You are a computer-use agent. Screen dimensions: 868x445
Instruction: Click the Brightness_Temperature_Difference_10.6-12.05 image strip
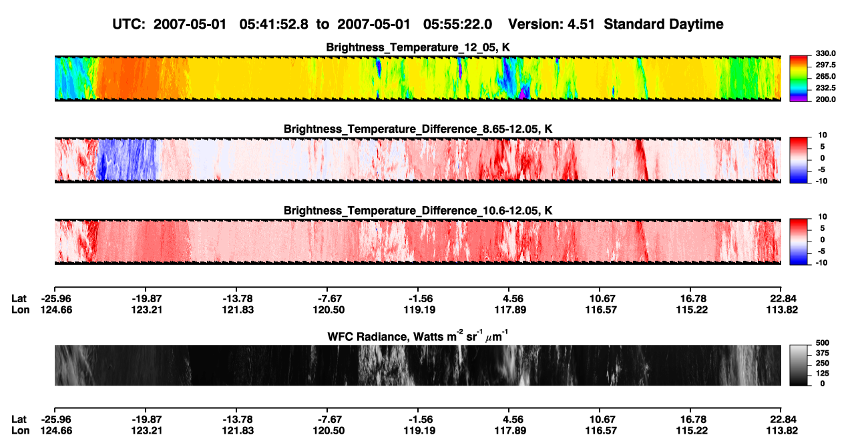417,242
